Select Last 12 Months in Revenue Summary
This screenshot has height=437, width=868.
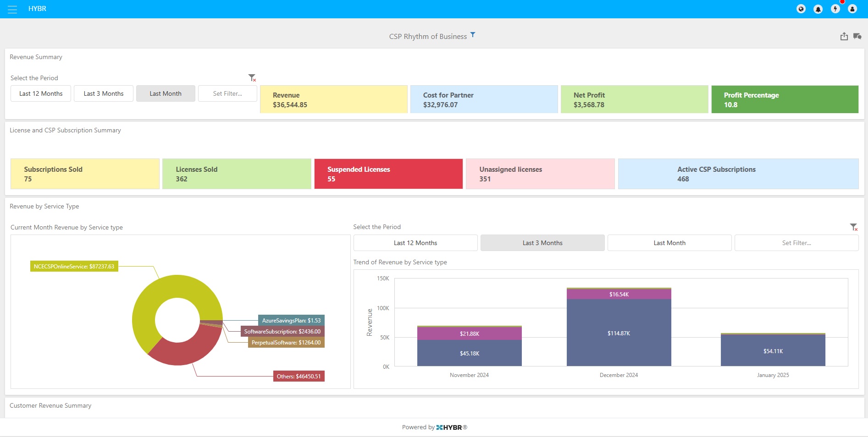40,93
